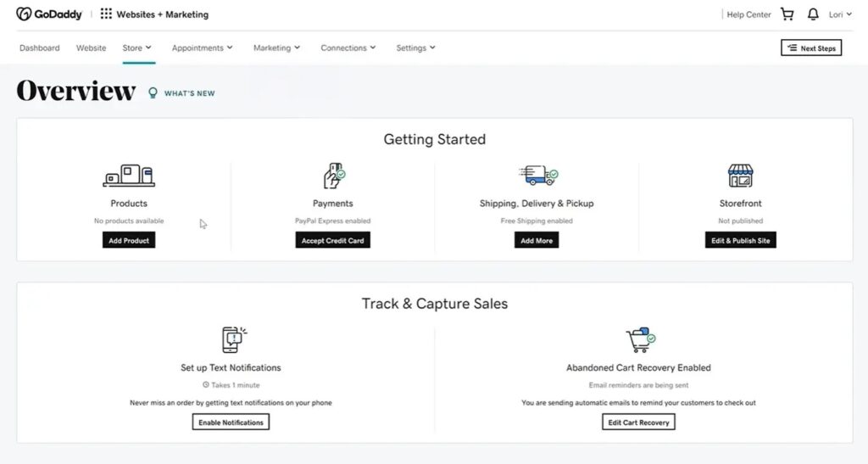Open the notifications bell
This screenshot has width=868, height=464.
[x=813, y=14]
